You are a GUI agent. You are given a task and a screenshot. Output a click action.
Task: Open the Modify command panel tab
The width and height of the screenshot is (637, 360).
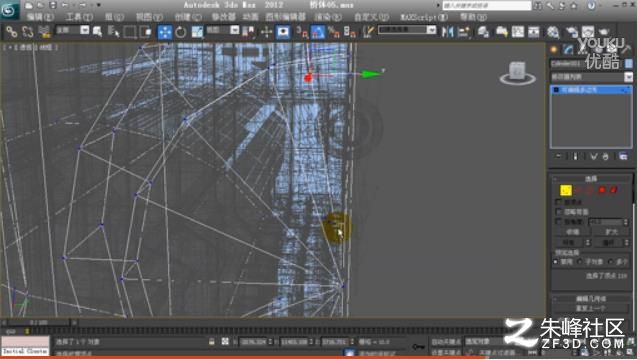click(x=568, y=50)
